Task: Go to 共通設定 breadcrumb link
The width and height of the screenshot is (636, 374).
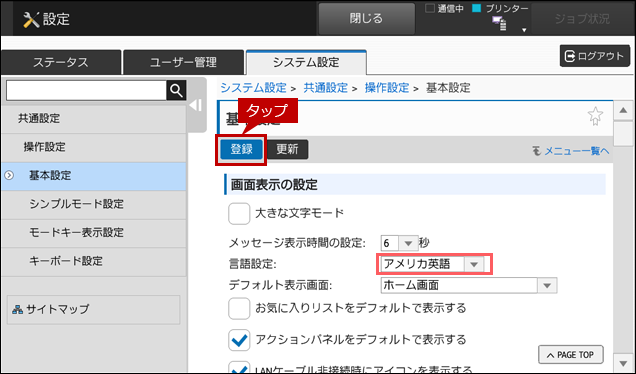Action: 326,88
